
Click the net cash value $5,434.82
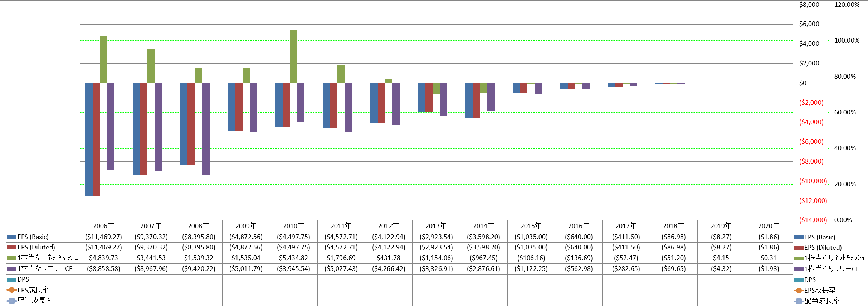point(293,258)
